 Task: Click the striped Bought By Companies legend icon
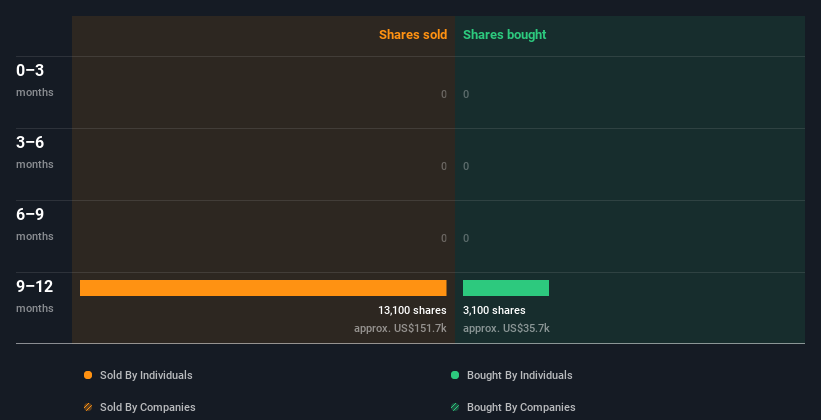point(455,407)
